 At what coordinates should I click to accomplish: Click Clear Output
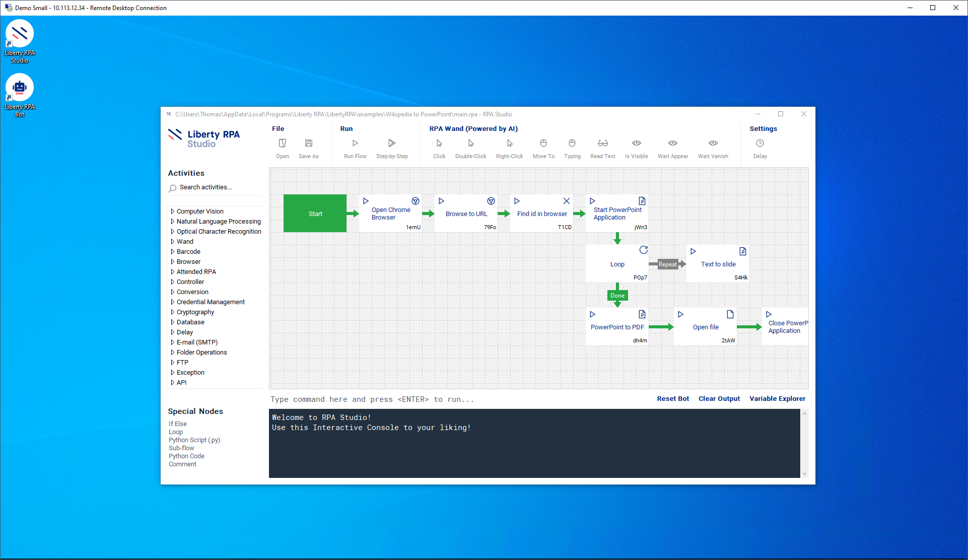tap(719, 398)
